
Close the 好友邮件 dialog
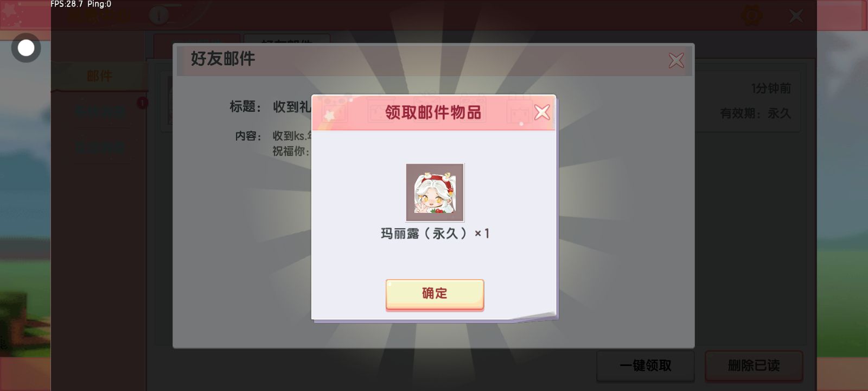pyautogui.click(x=676, y=60)
